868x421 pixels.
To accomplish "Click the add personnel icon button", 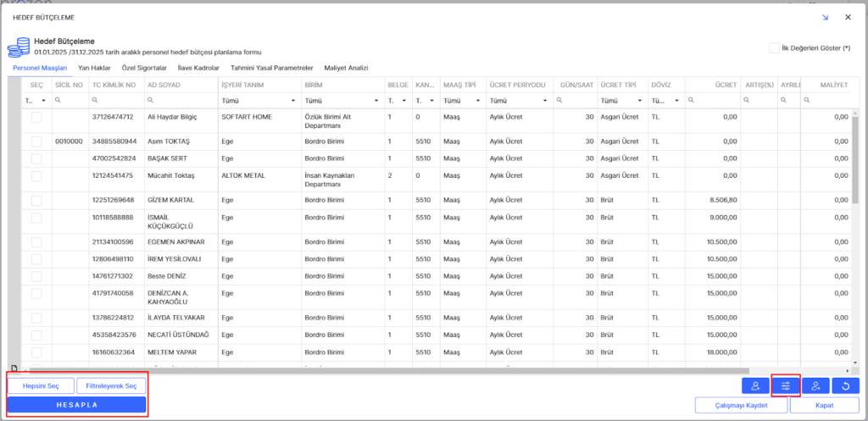I will tap(754, 386).
